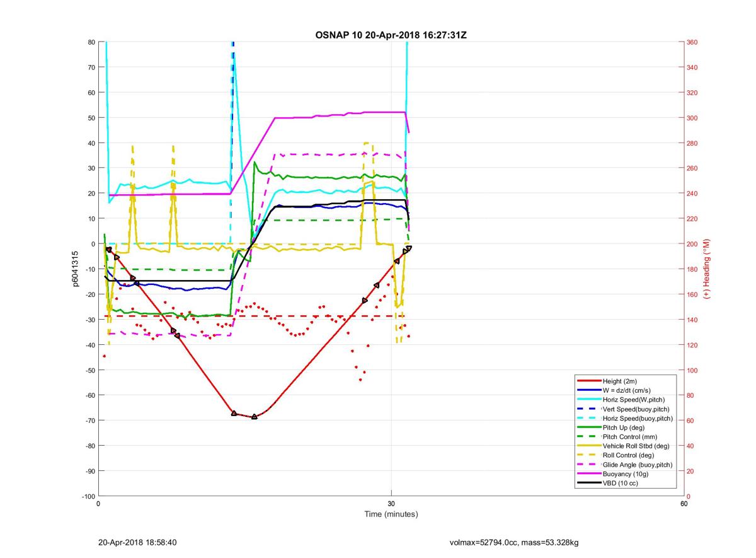Click the red 300 heading tick label
Screen dimensions: 756x558
pos(692,118)
